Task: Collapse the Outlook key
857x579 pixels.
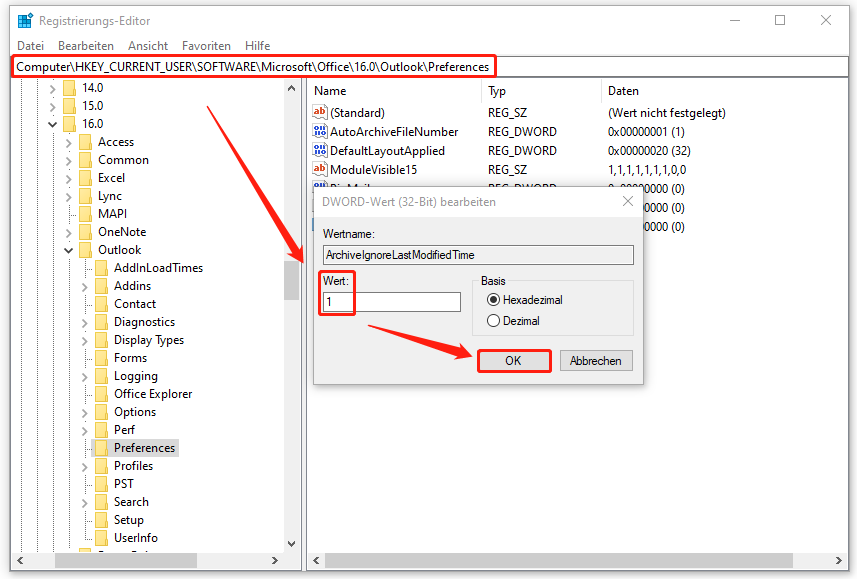Action: tap(68, 250)
